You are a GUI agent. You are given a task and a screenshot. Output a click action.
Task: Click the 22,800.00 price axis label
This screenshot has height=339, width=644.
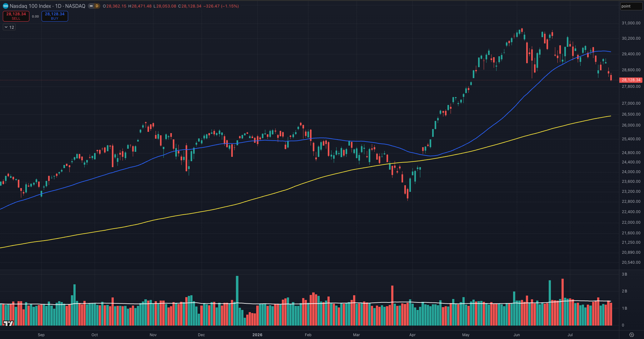click(x=631, y=202)
